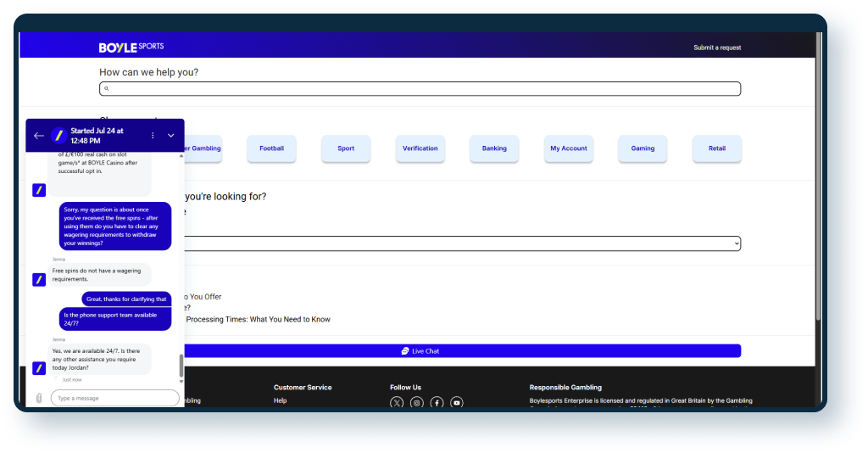The width and height of the screenshot is (868, 453).
Task: Click the search magnifier icon
Action: pos(105,89)
